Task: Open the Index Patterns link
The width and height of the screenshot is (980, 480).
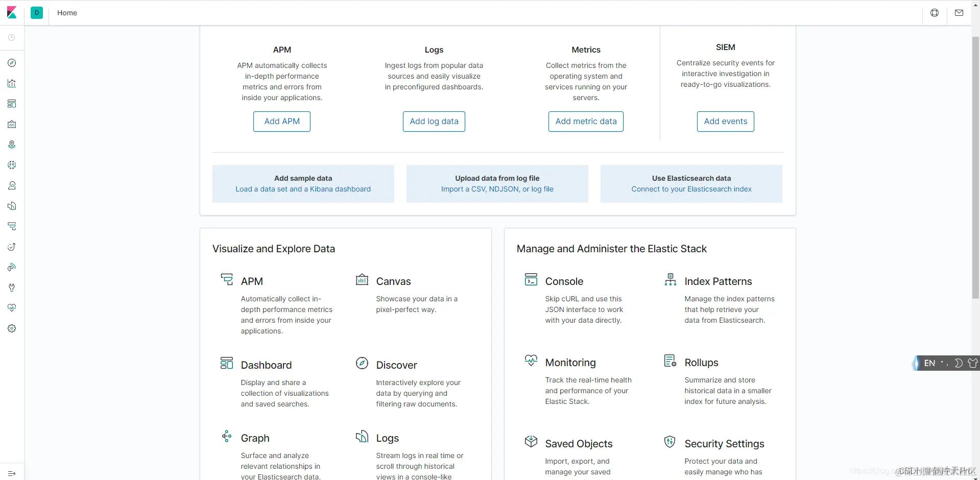Action: (718, 281)
